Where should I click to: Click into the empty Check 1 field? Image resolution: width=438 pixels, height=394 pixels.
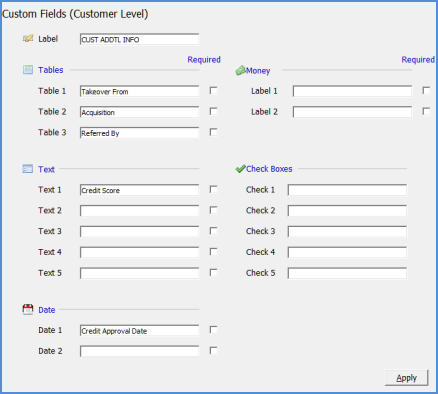pyautogui.click(x=347, y=190)
